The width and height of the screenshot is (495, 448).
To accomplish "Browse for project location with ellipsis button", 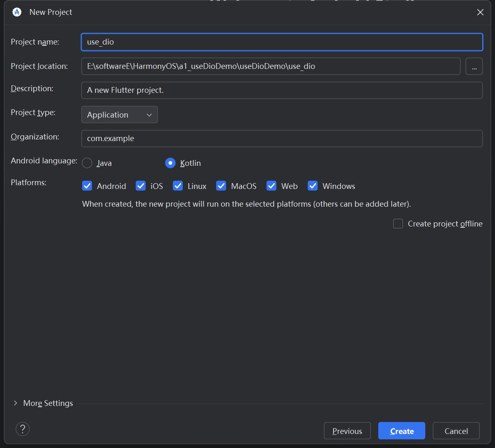I will 474,66.
